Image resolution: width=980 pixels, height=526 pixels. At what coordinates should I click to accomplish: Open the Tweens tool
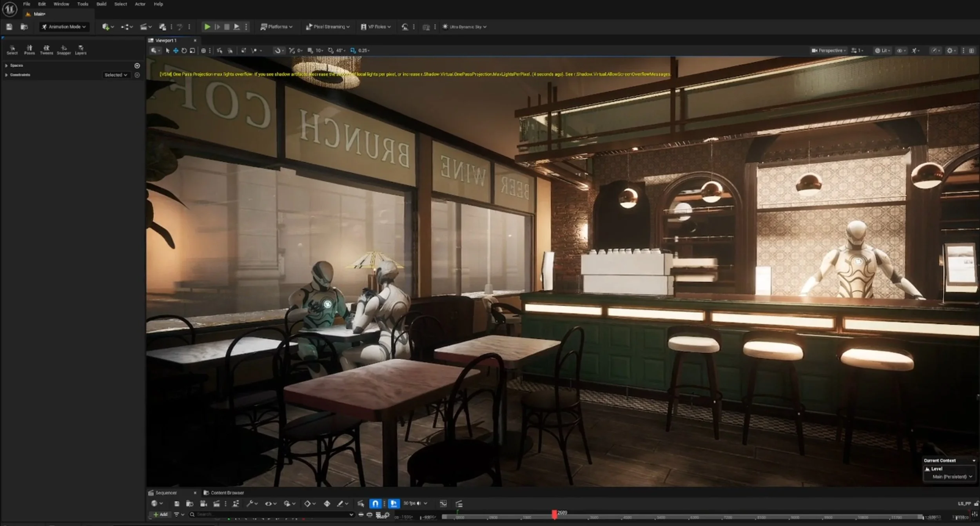[x=46, y=49]
